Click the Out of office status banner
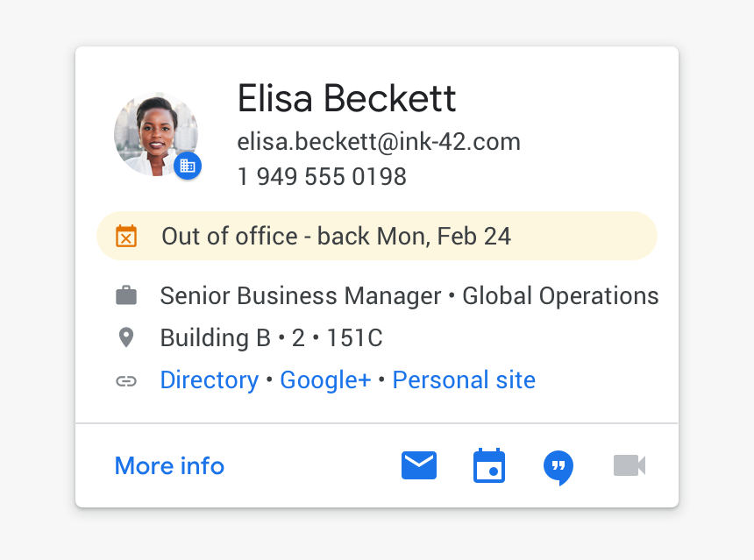 377,236
